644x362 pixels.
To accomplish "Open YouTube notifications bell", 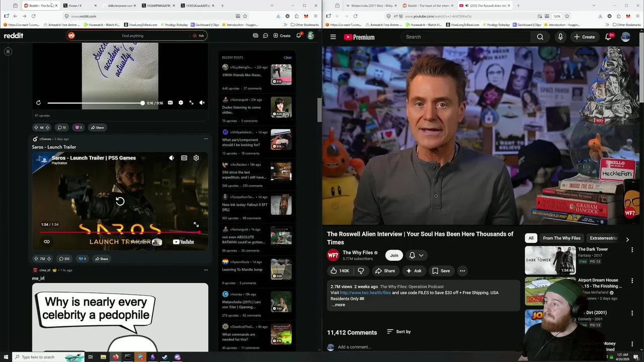I will point(608,37).
